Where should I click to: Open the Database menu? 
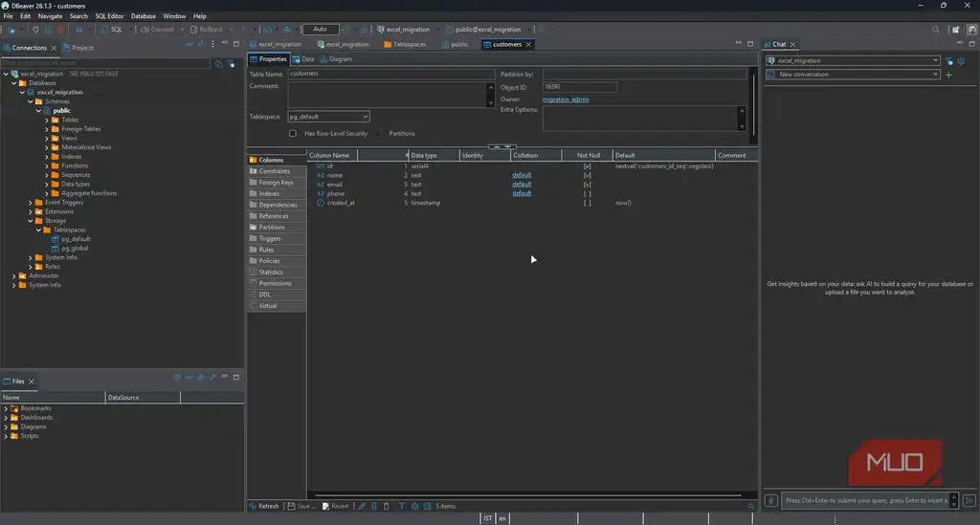pyautogui.click(x=144, y=16)
